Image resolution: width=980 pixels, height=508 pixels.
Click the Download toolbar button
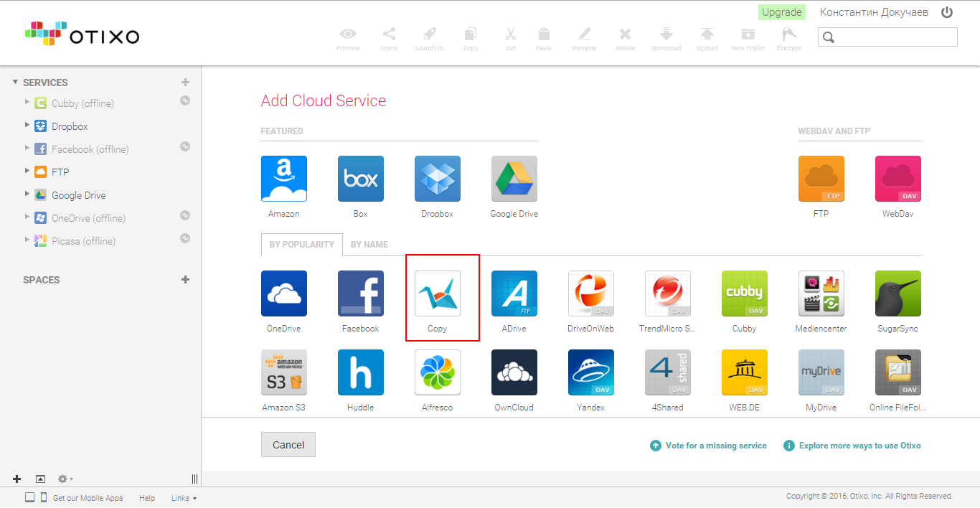pyautogui.click(x=666, y=39)
